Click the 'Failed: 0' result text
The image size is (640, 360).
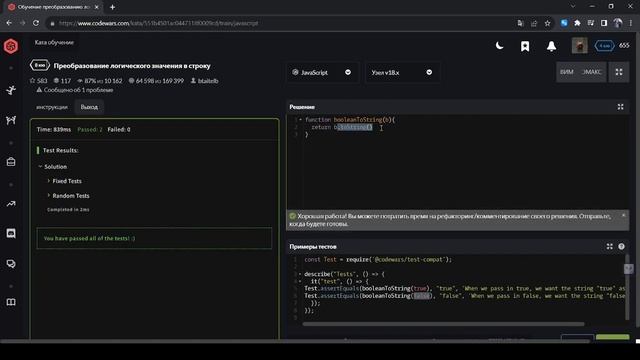pos(119,129)
